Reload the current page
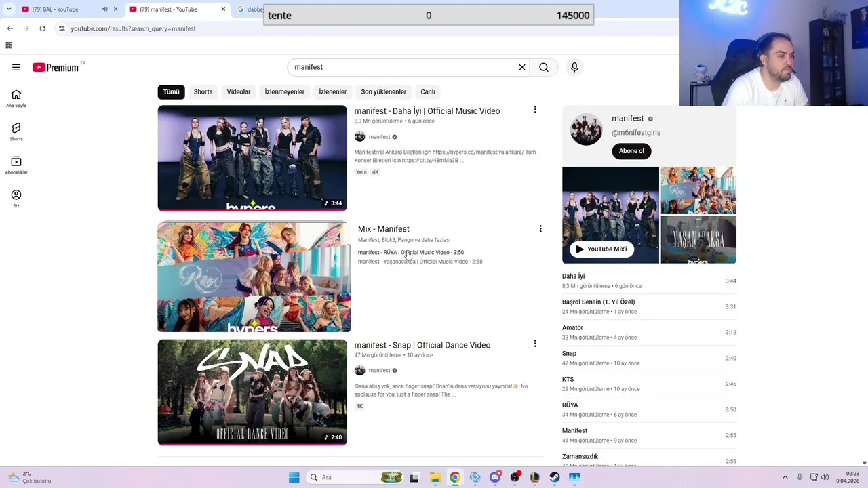The image size is (868, 488). (x=42, y=28)
